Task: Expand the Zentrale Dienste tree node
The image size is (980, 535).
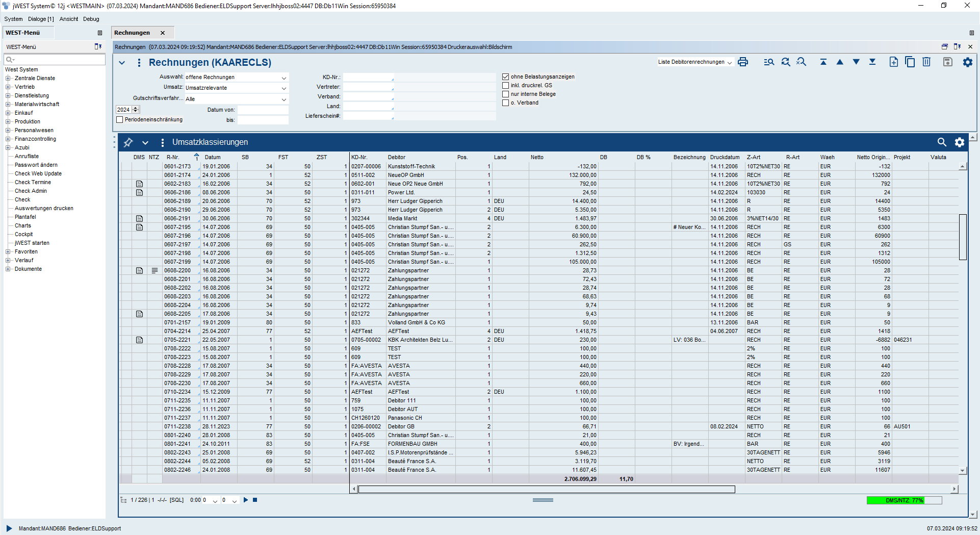Action: coord(8,78)
